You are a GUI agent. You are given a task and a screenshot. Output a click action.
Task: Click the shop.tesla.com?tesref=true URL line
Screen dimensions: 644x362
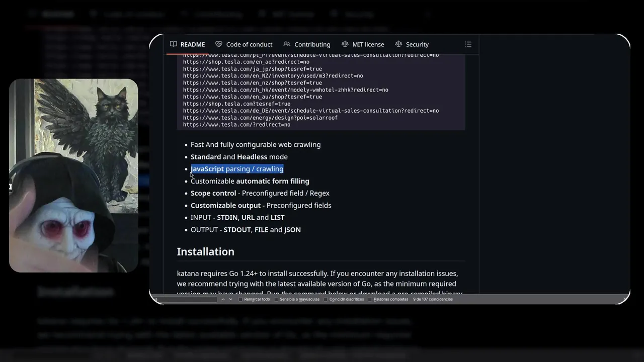(x=236, y=104)
